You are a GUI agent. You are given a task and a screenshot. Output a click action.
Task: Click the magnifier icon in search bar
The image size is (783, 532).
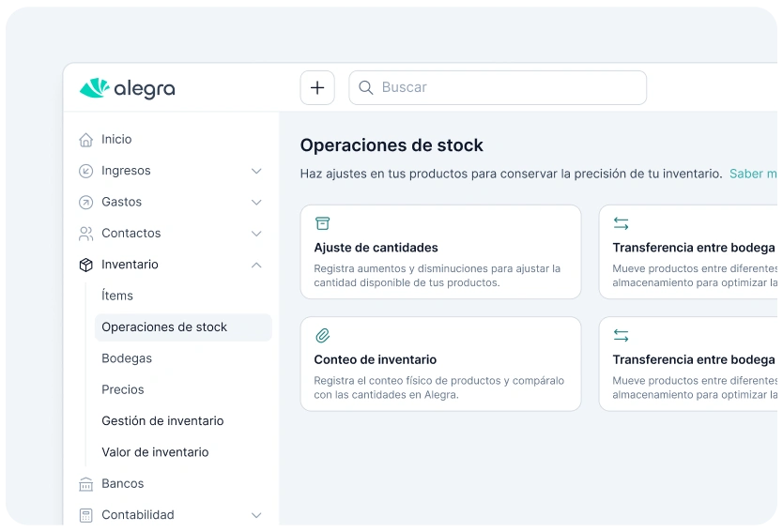[x=365, y=88]
